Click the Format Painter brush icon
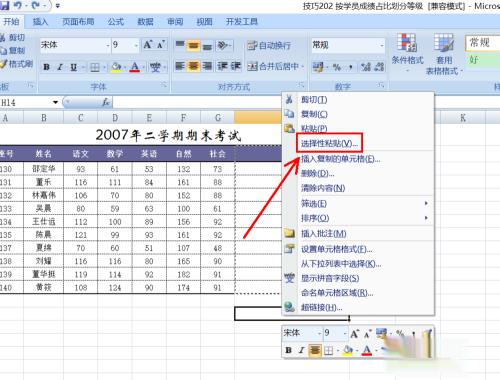Image resolution: width=500 pixels, height=380 pixels. [4, 64]
